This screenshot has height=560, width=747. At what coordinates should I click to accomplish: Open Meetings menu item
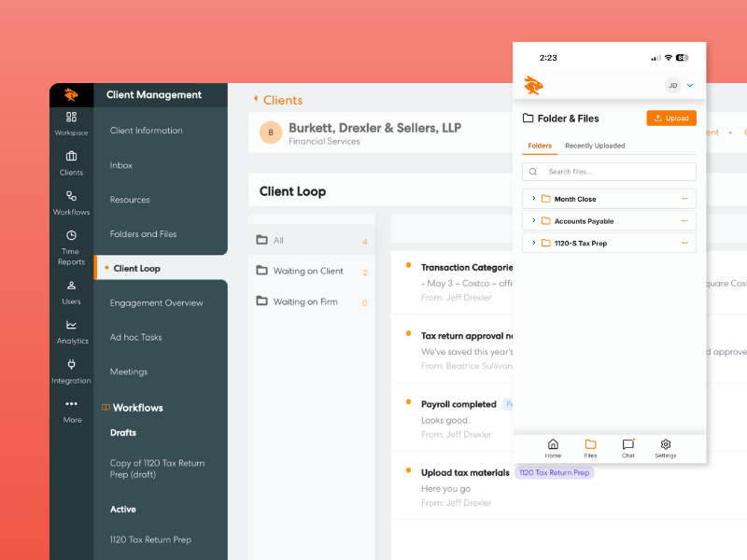point(129,371)
